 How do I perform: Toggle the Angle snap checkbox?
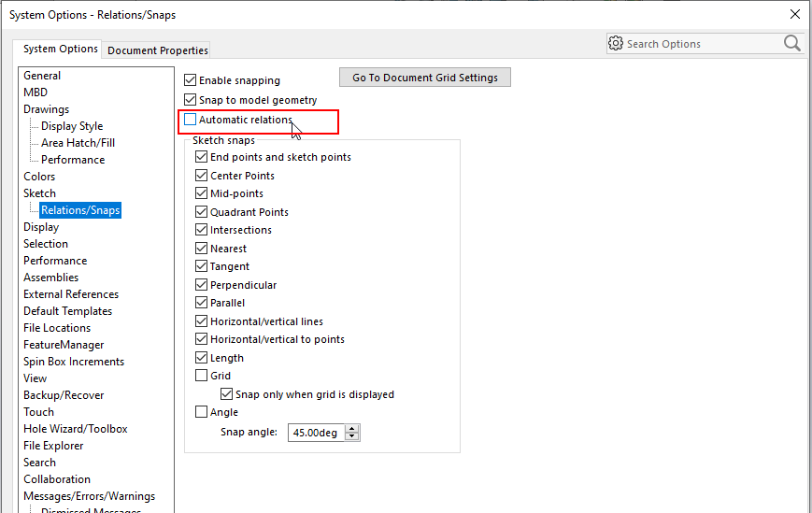201,412
